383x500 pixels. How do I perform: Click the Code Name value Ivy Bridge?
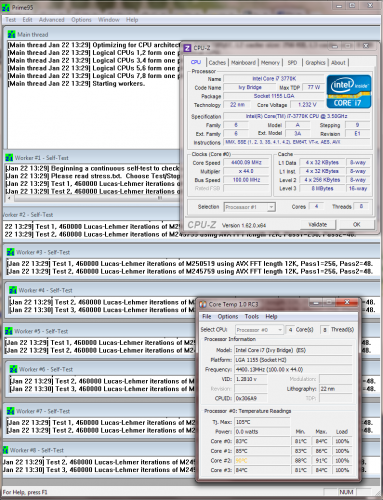[250, 87]
